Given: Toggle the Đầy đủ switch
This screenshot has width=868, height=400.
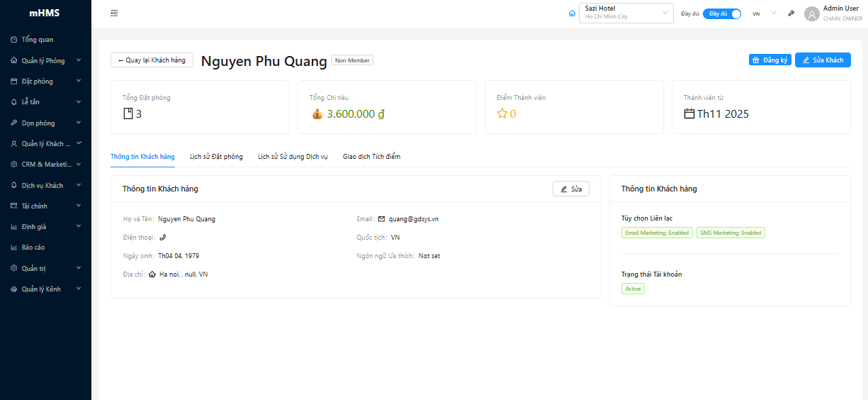Looking at the screenshot, I should pyautogui.click(x=721, y=13).
